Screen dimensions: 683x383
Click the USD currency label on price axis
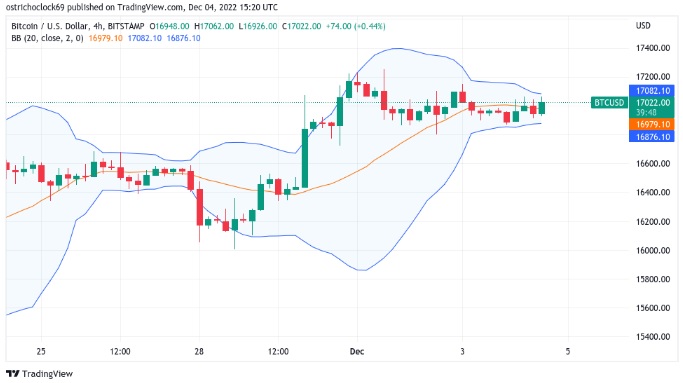(x=643, y=26)
